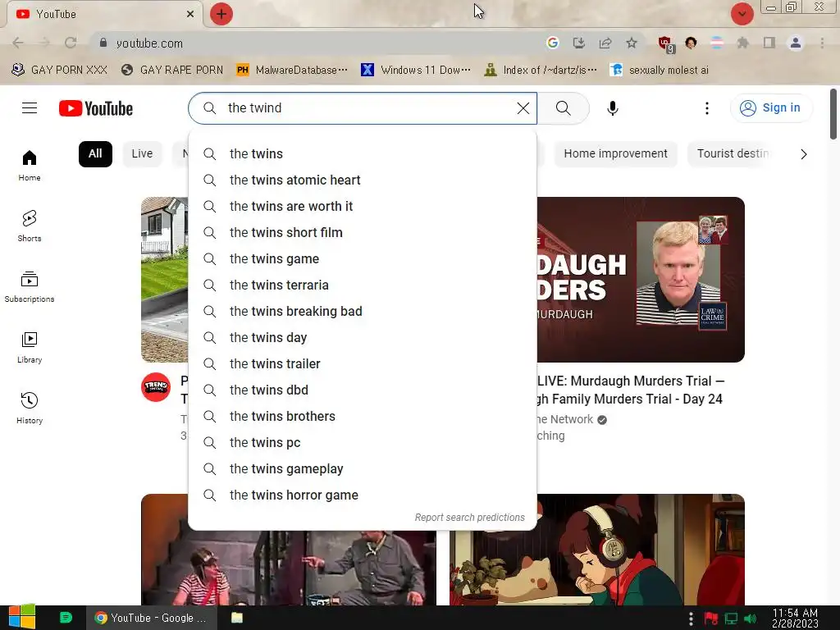Open the Murdaugh Murders Trial thumbnail
Viewport: 840px width, 630px height.
pyautogui.click(x=641, y=280)
